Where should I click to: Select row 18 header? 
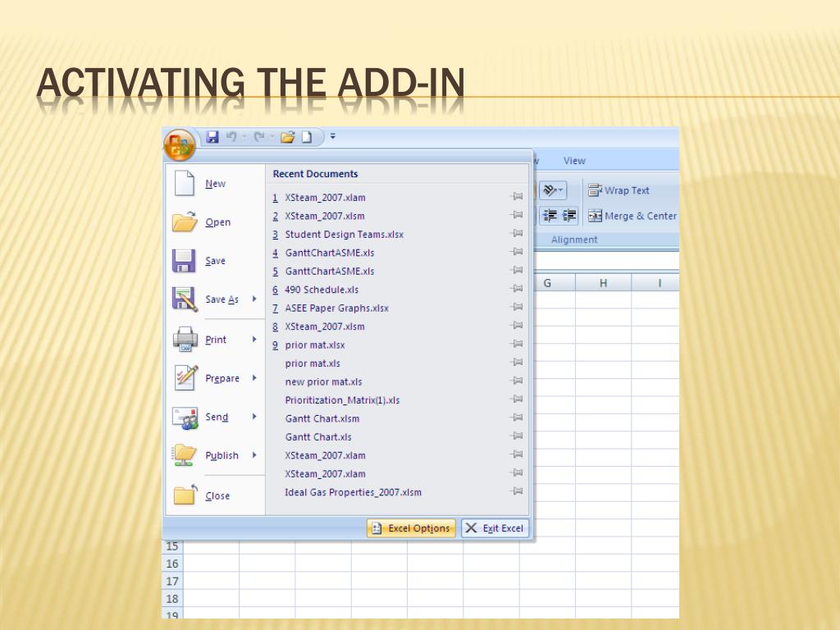pyautogui.click(x=172, y=598)
